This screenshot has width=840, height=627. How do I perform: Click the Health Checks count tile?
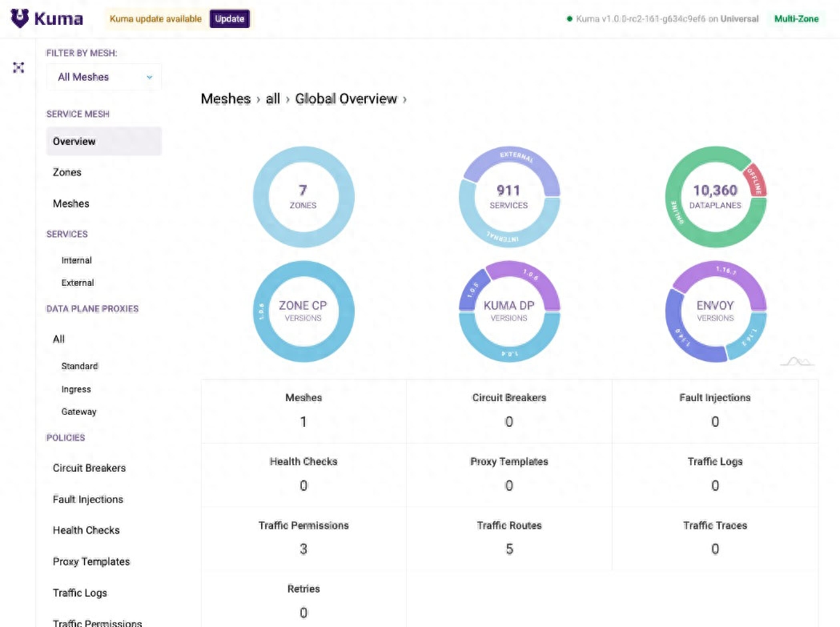(303, 475)
